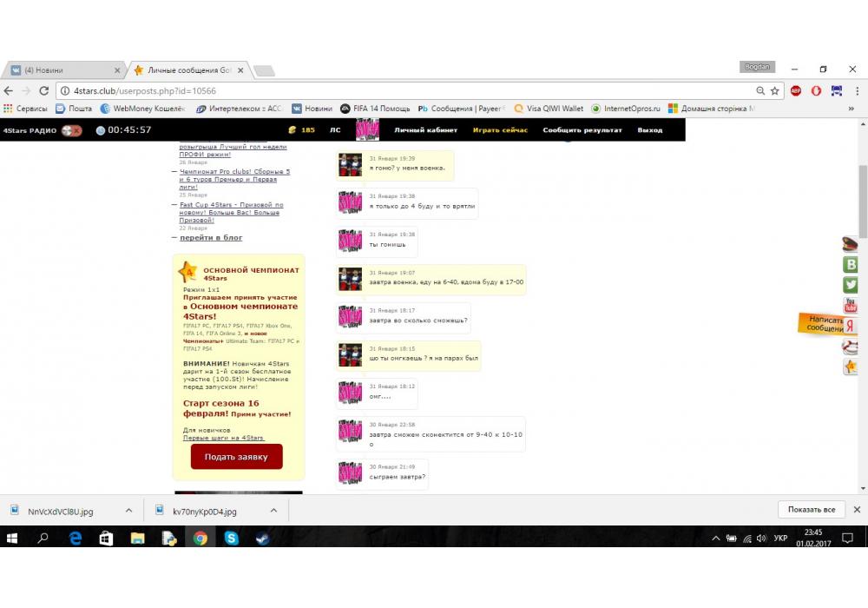Image resolution: width=868 pixels, height=608 pixels.
Task: Open Skype from the Windows taskbar
Action: pyautogui.click(x=231, y=539)
